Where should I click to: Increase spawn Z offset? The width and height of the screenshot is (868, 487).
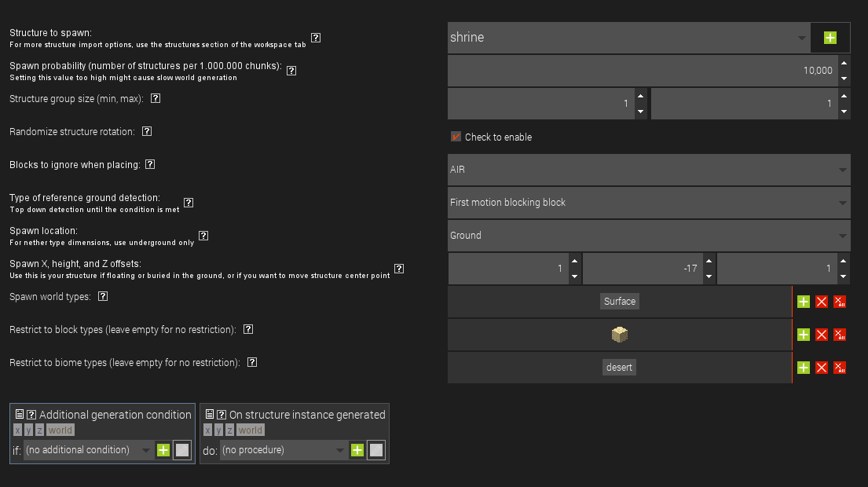[843, 262]
